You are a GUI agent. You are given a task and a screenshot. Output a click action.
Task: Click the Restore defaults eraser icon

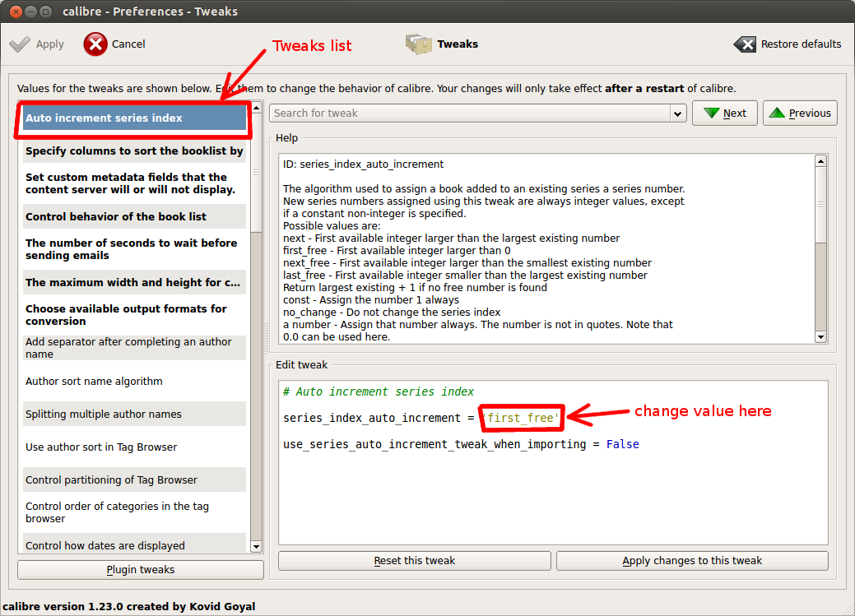(745, 44)
